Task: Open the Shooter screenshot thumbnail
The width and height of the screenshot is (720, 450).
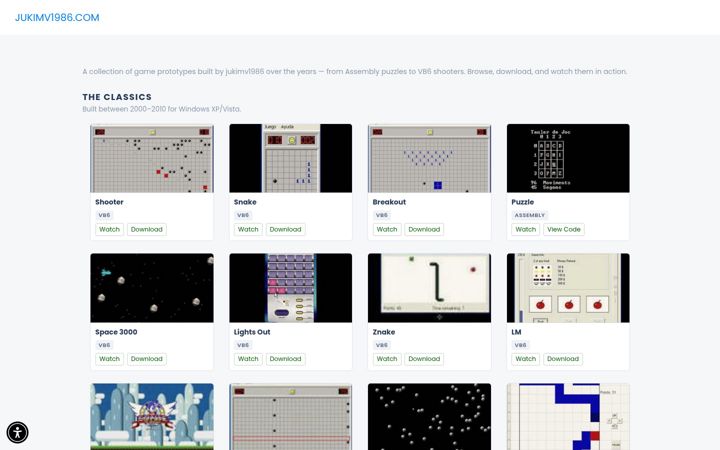Action: tap(152, 158)
